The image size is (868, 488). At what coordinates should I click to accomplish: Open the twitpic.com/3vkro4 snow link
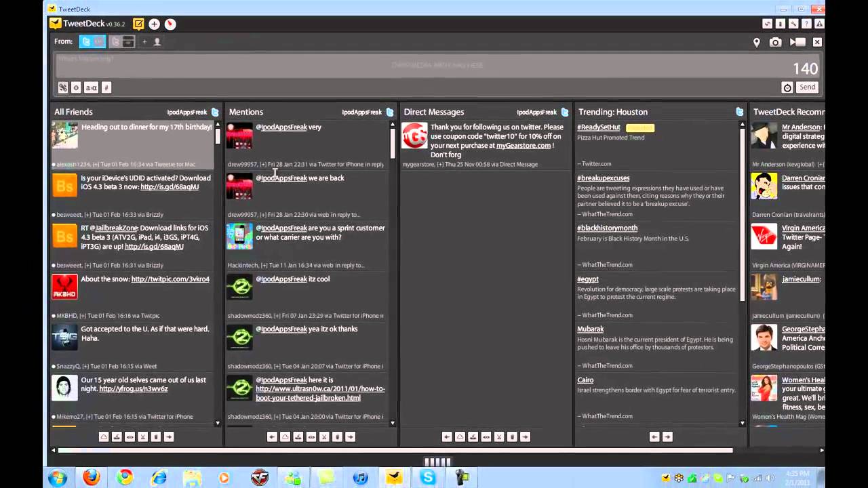tap(170, 279)
